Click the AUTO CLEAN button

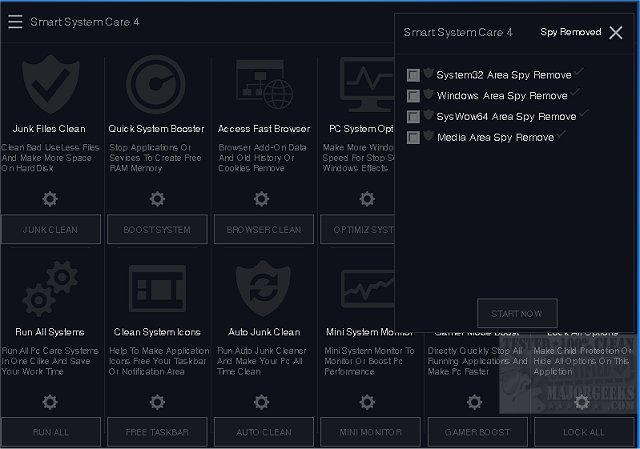click(x=264, y=432)
